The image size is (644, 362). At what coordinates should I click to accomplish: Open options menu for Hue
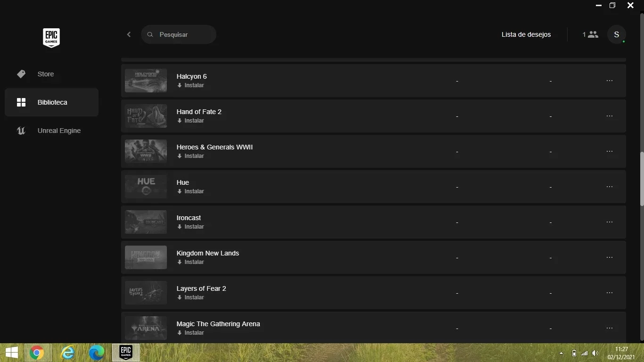(610, 187)
